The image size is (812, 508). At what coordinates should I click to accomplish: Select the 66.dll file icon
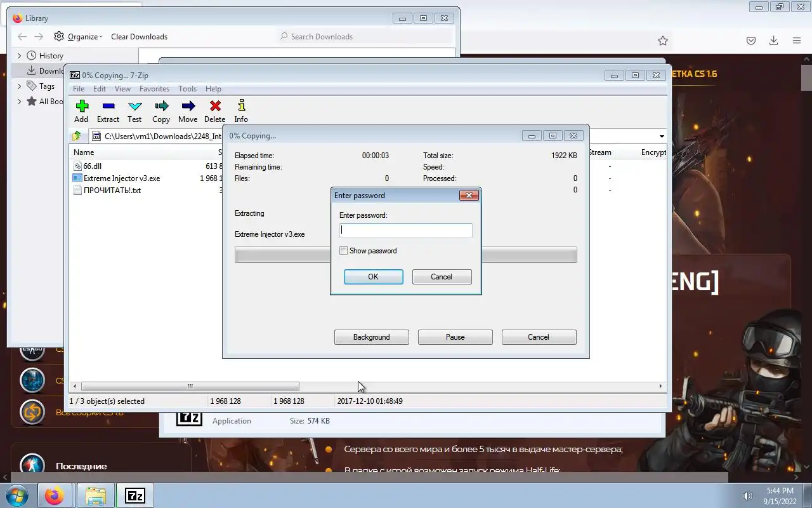[77, 166]
